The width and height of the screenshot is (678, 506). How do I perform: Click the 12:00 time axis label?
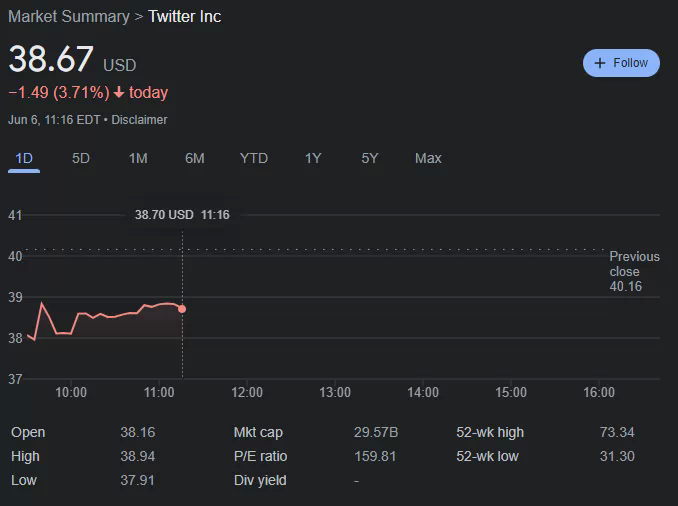[x=247, y=393]
